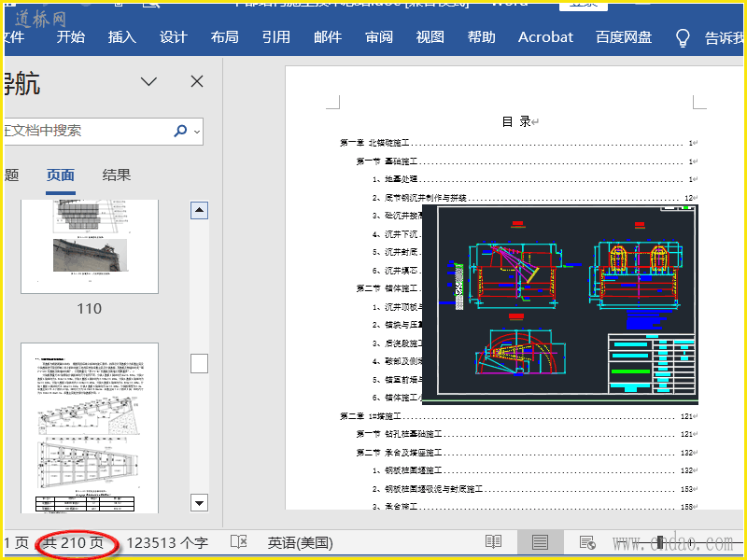The image size is (747, 560).
Task: Open navigation pane options chevron
Action: point(148,82)
